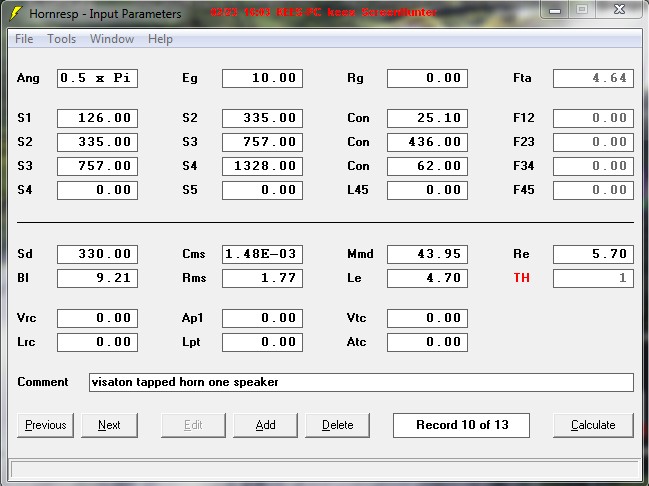Close the Hornresp window

[620, 10]
